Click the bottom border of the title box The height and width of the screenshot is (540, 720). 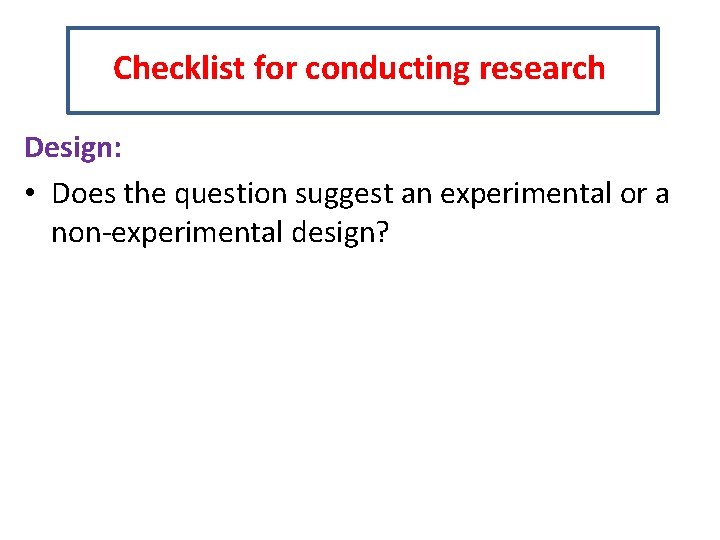tap(362, 112)
